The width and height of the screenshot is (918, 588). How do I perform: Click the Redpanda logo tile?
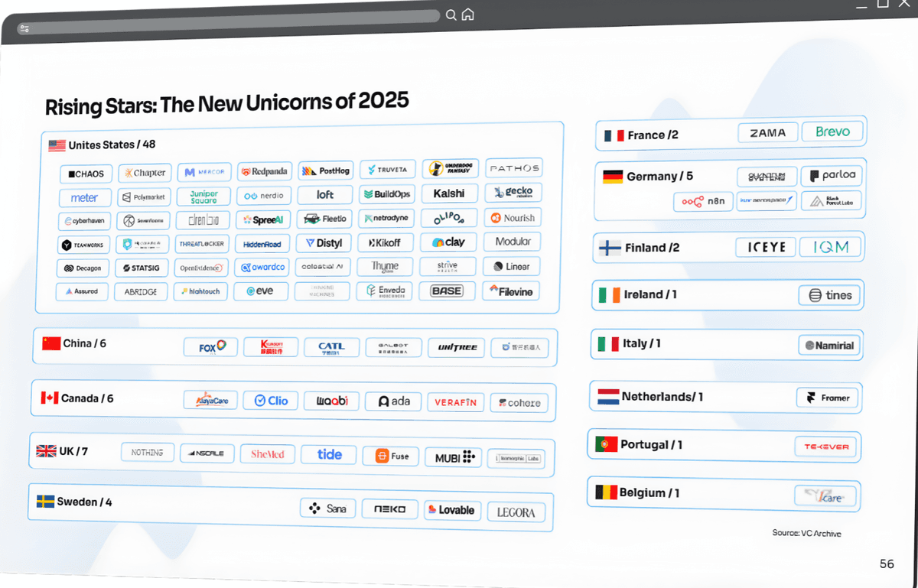tap(265, 171)
